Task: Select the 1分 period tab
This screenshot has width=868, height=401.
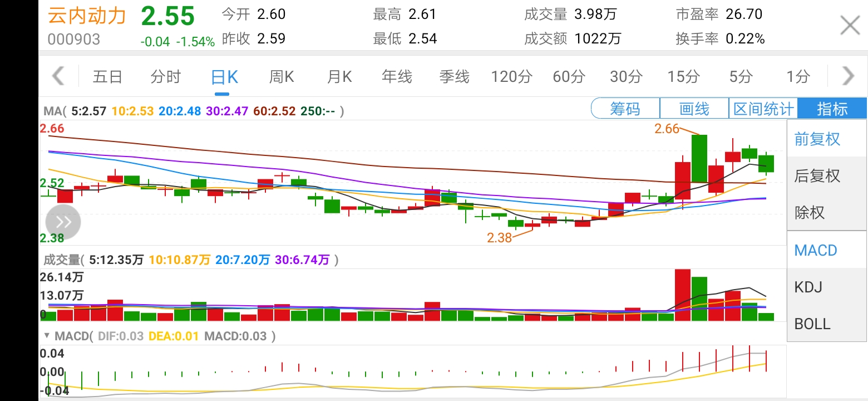Action: point(798,77)
